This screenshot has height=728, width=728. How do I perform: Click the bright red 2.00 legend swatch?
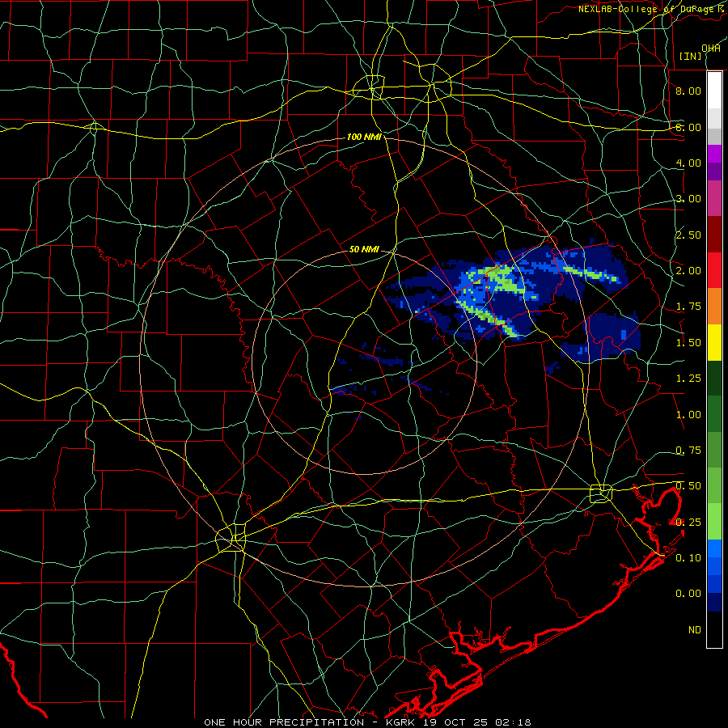(x=714, y=270)
